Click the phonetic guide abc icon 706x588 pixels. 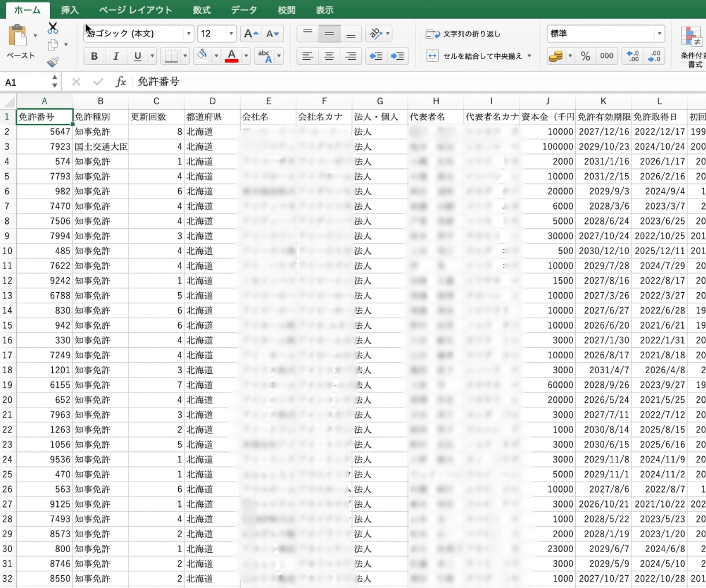[264, 56]
